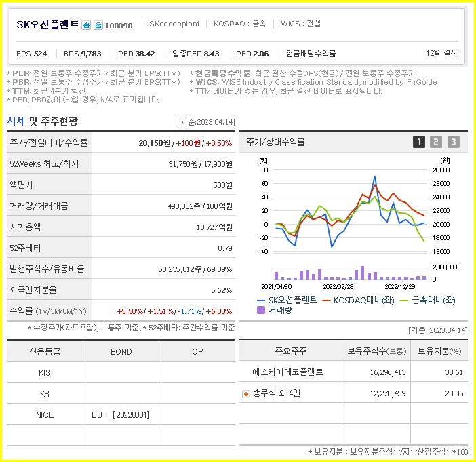476x462 pixels.
Task: Click the BB+ [20220901] bond rating
Action: (x=121, y=415)
